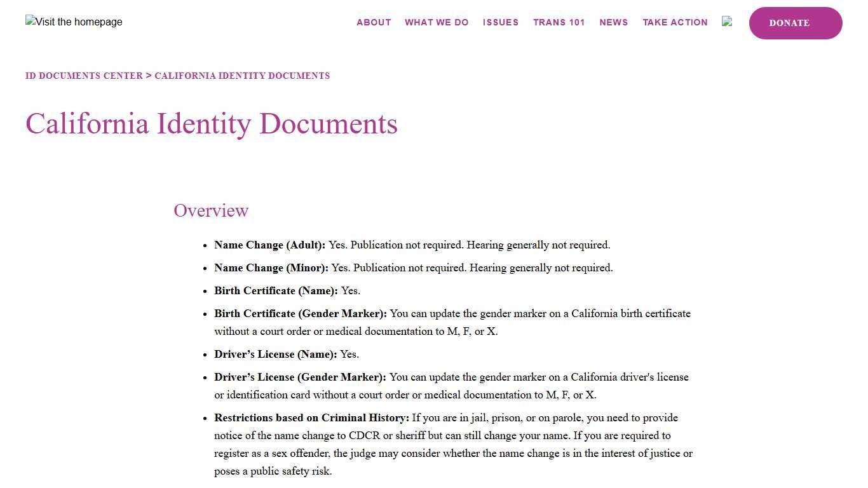Select ISSUES in the navigation bar

tap(501, 22)
